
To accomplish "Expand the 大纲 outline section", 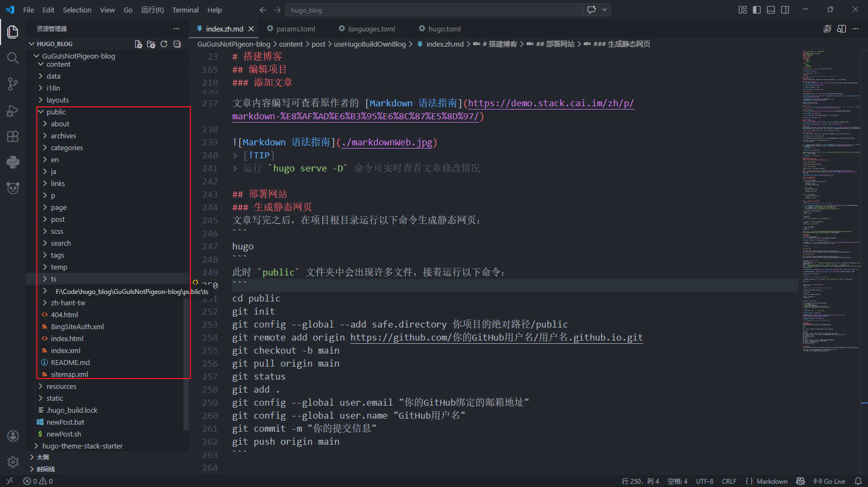I will pyautogui.click(x=108, y=457).
